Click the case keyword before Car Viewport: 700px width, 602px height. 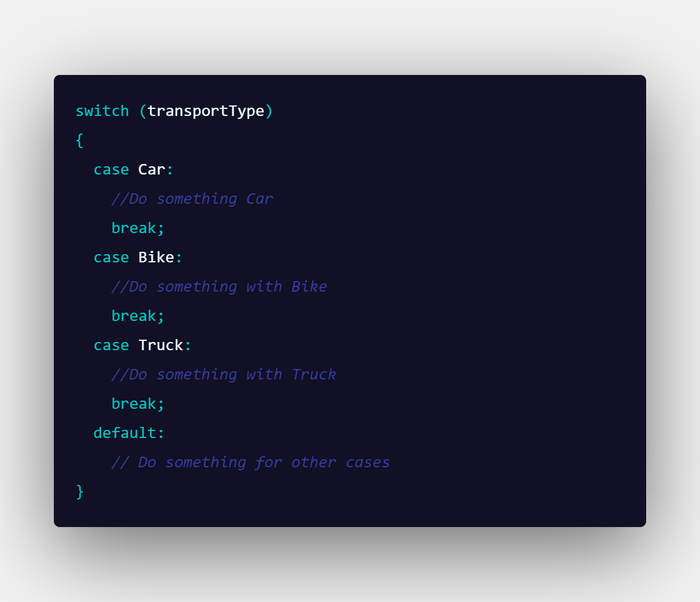(x=111, y=170)
